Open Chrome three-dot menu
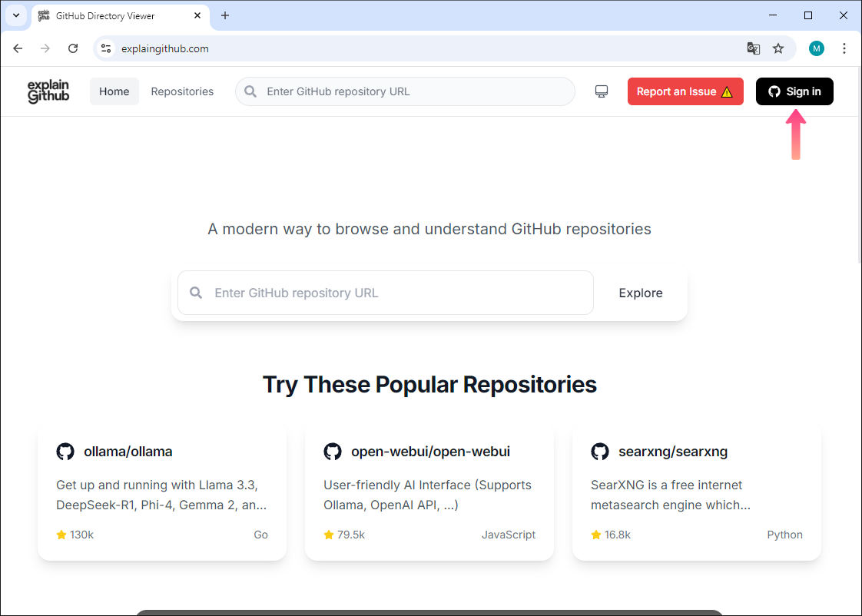This screenshot has width=862, height=616. coord(844,48)
